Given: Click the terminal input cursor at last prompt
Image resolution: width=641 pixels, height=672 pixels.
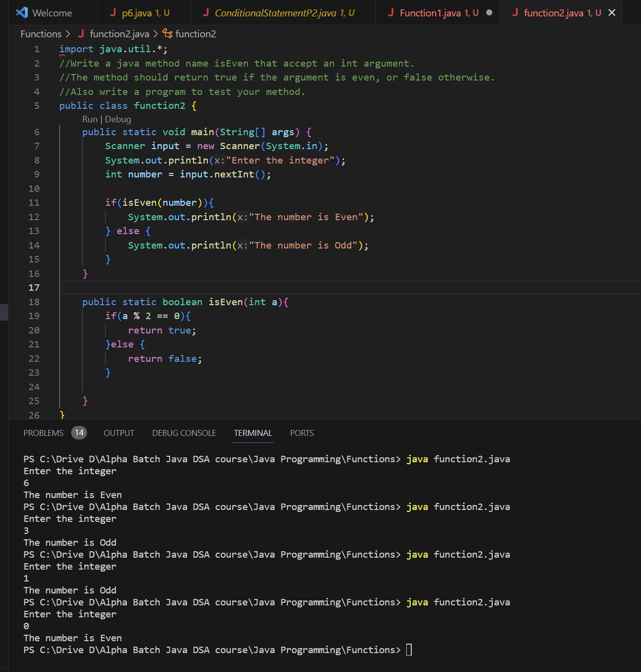Looking at the screenshot, I should pos(409,650).
